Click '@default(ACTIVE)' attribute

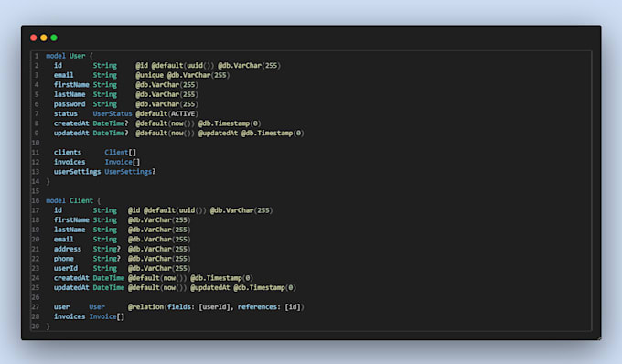(166, 113)
